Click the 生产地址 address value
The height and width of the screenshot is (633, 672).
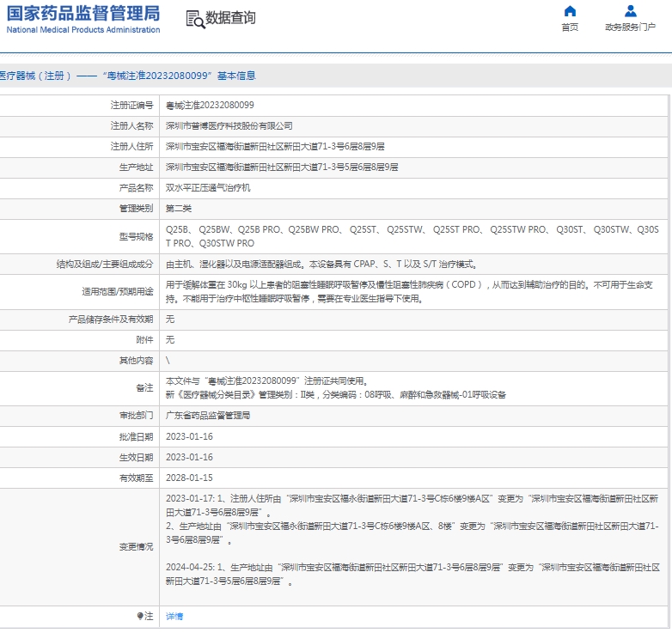[282, 167]
